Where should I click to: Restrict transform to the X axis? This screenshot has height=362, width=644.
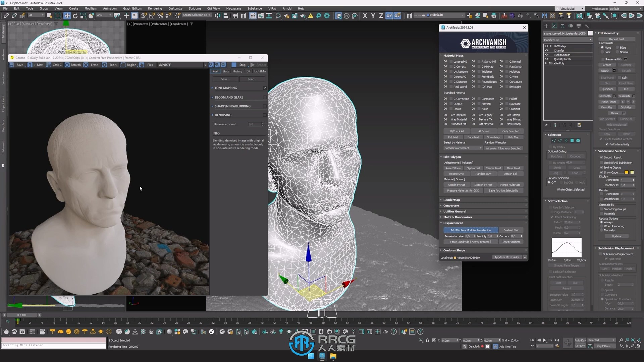[x=365, y=16]
